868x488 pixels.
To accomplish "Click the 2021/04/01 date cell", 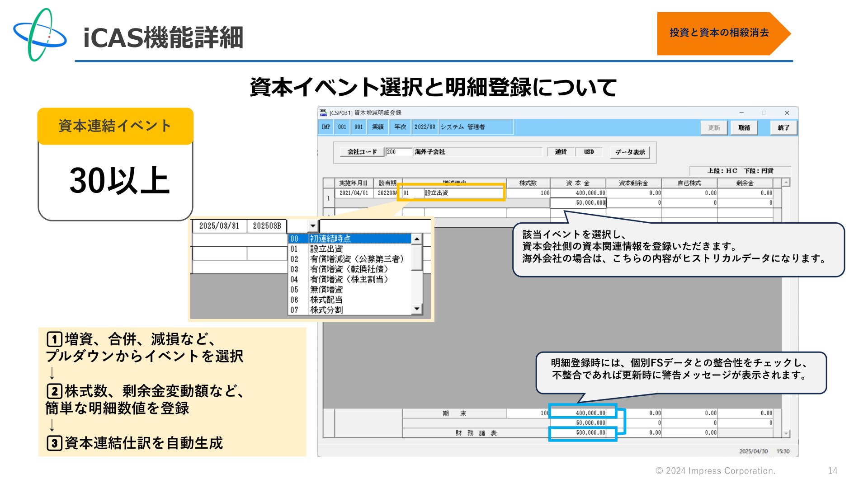I will pos(354,193).
